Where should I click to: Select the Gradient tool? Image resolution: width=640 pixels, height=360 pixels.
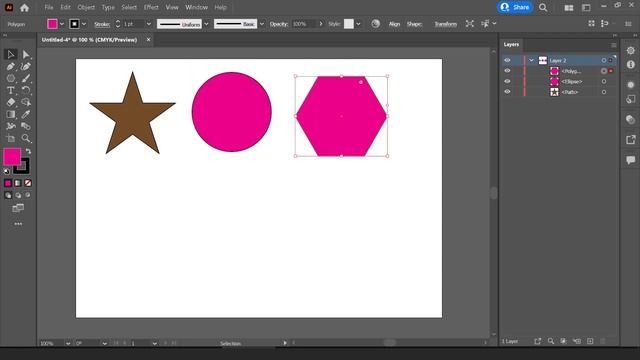tap(11, 114)
